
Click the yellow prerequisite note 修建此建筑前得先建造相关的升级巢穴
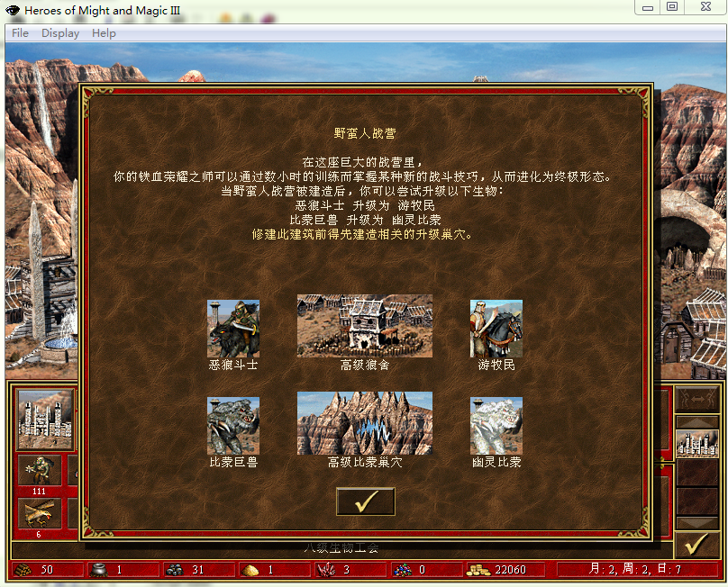click(362, 234)
